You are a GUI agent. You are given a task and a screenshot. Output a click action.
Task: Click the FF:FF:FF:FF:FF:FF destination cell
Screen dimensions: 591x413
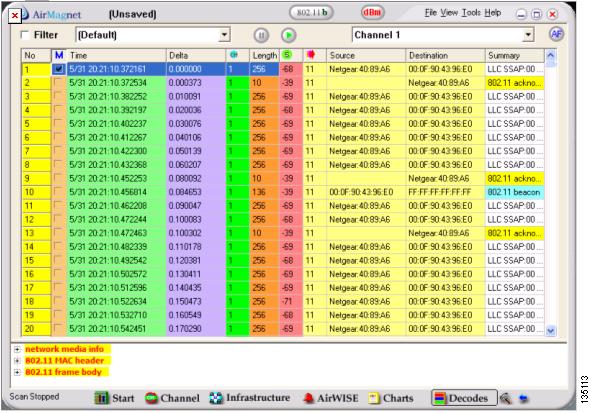tap(445, 192)
